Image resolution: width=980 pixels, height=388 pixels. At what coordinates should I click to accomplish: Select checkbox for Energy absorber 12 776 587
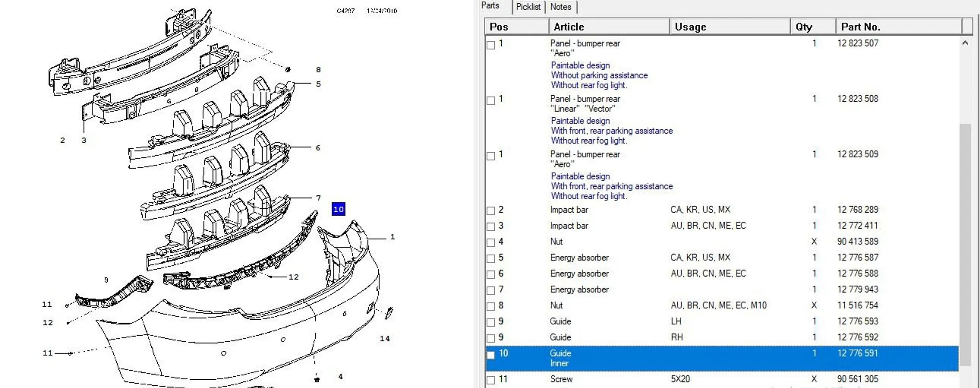tap(491, 259)
